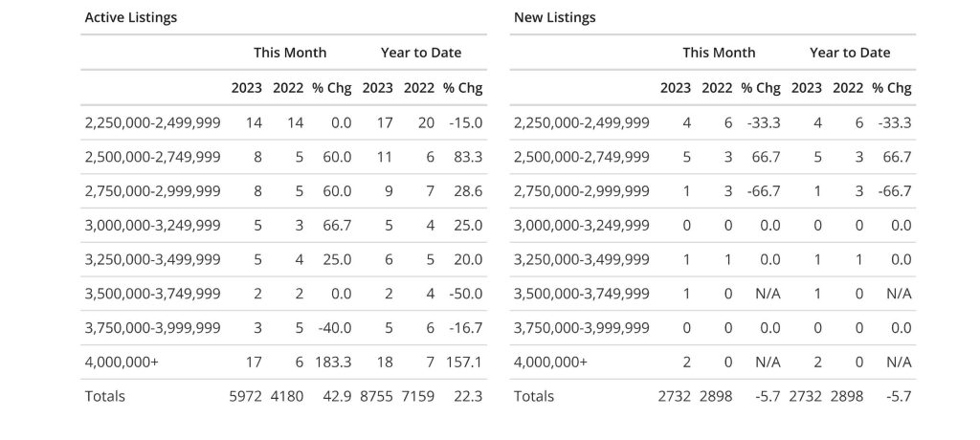Select the 157.1 year-to-date percent change
Viewport: 980px width, 440px height.
click(x=463, y=363)
